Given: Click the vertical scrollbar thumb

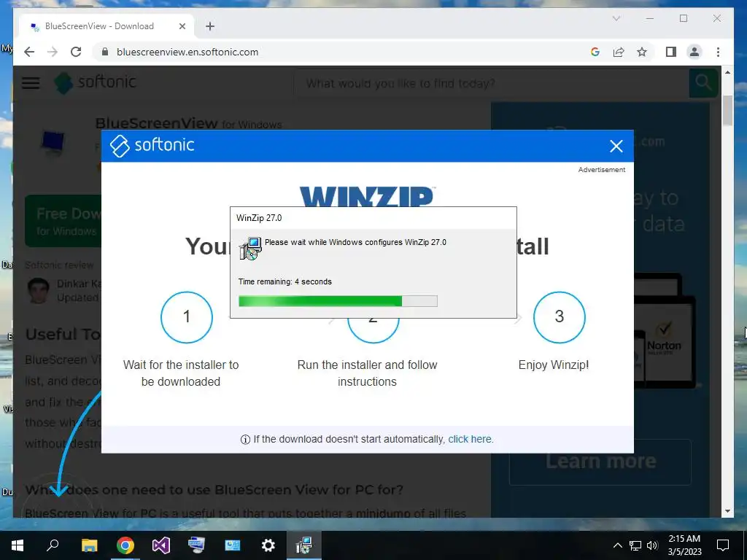Looking at the screenshot, I should [727, 111].
